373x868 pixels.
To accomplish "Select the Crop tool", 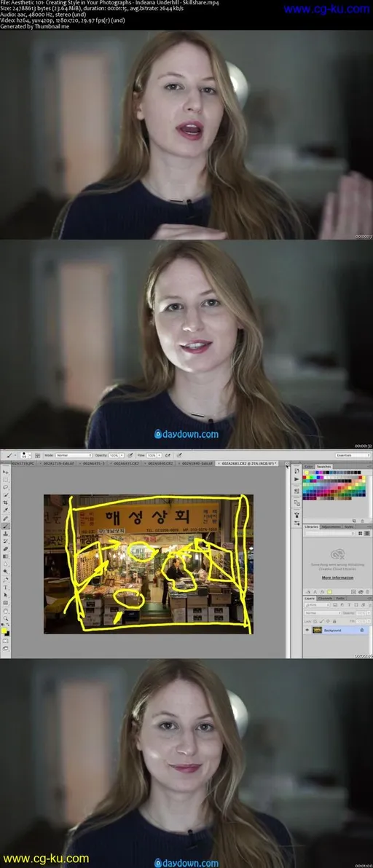I will pyautogui.click(x=6, y=502).
